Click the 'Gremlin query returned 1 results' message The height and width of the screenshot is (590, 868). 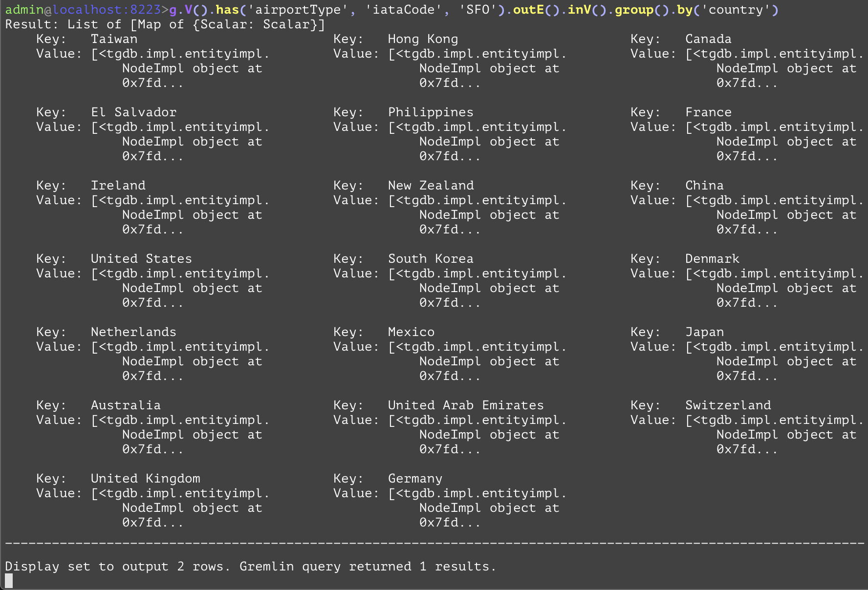click(x=368, y=567)
